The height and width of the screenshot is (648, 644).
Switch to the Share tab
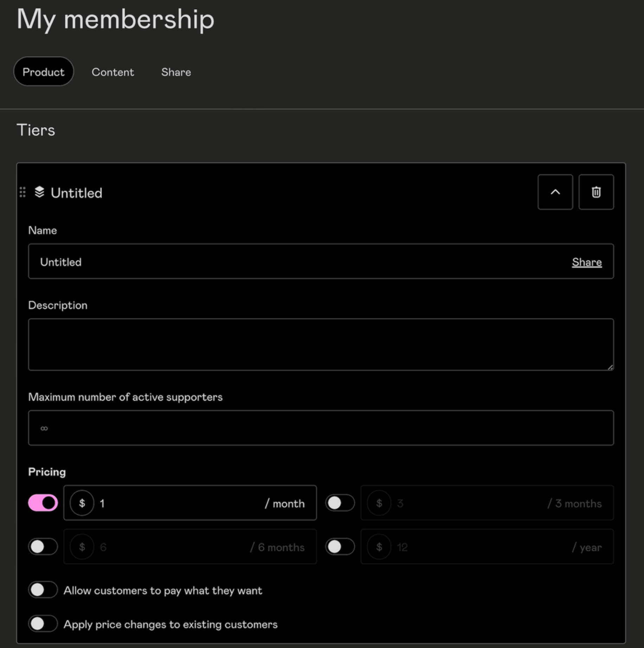click(x=176, y=72)
